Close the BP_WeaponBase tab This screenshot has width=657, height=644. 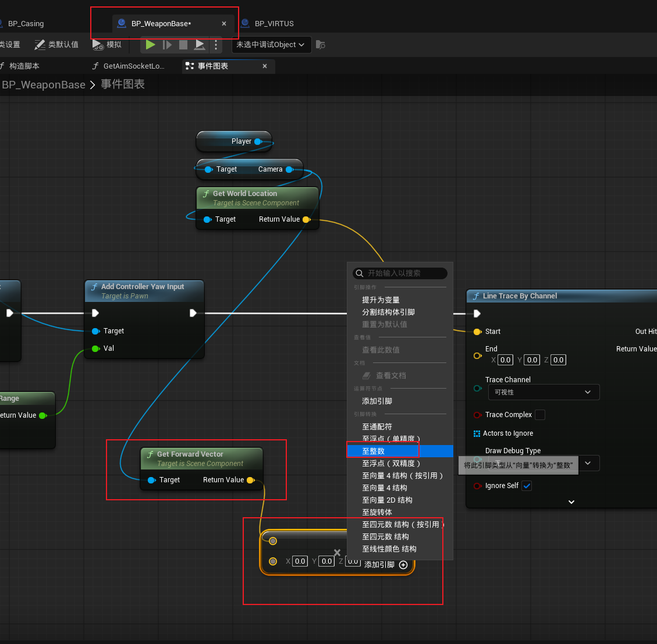click(x=224, y=23)
